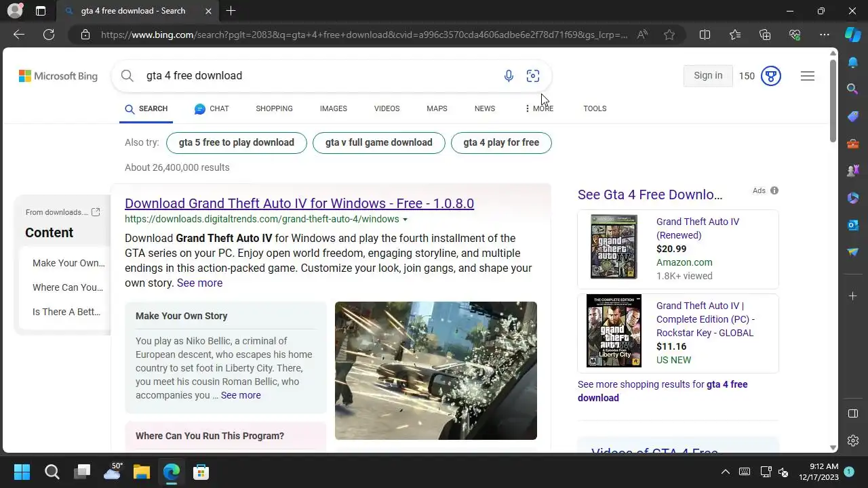The width and height of the screenshot is (868, 488).
Task: Open sidebar Shopping tag icon
Action: (853, 116)
